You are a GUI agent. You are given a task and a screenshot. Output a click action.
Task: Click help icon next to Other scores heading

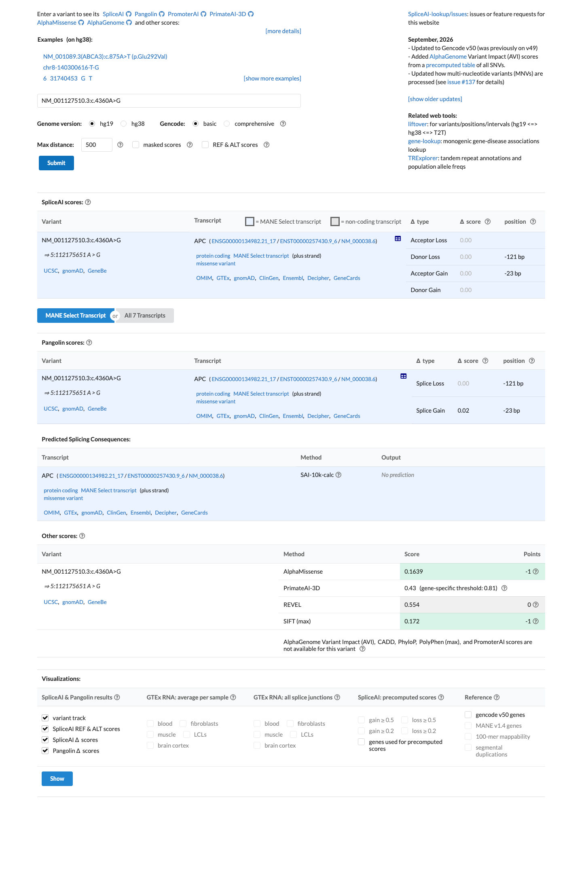[x=82, y=536]
